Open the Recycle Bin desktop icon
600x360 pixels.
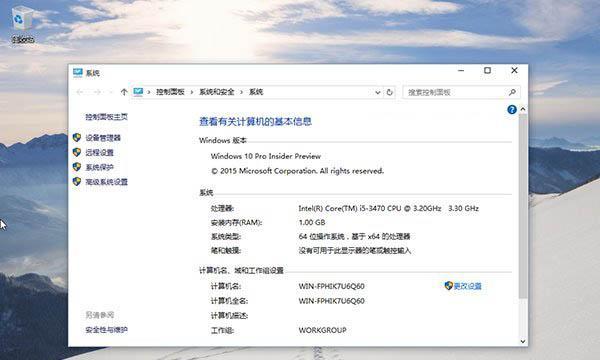coord(23,24)
